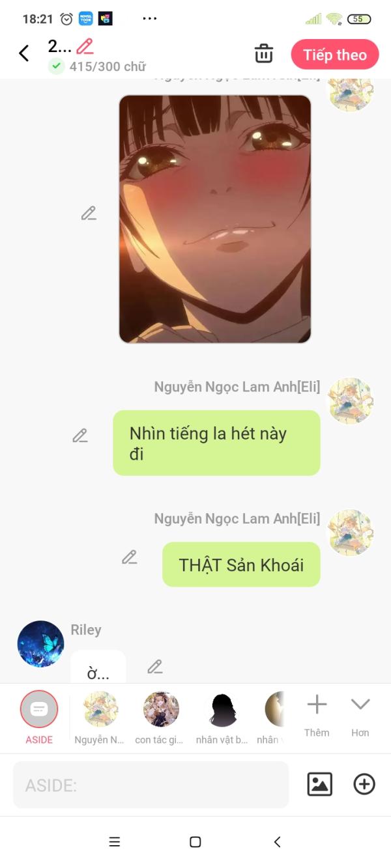Edit the anime image message

89,213
